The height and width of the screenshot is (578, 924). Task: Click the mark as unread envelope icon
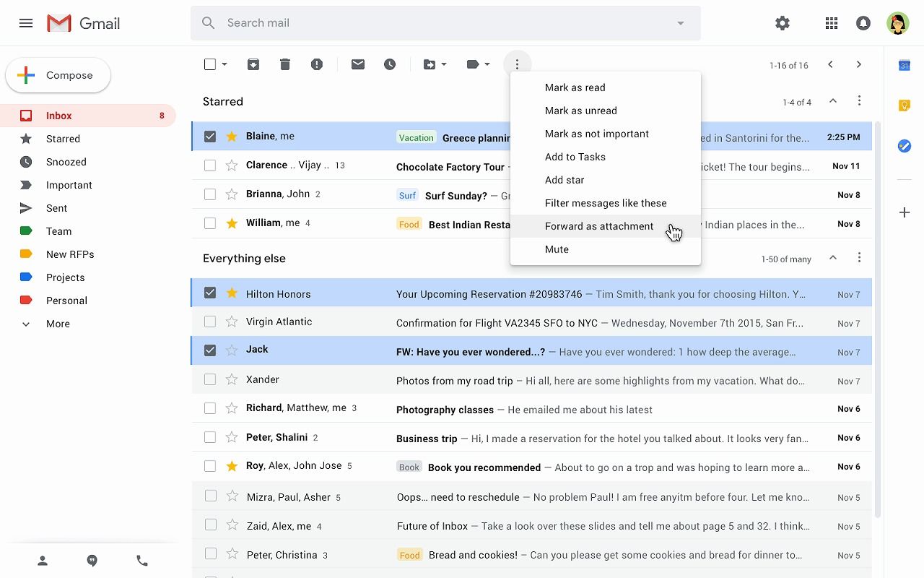[x=358, y=64]
